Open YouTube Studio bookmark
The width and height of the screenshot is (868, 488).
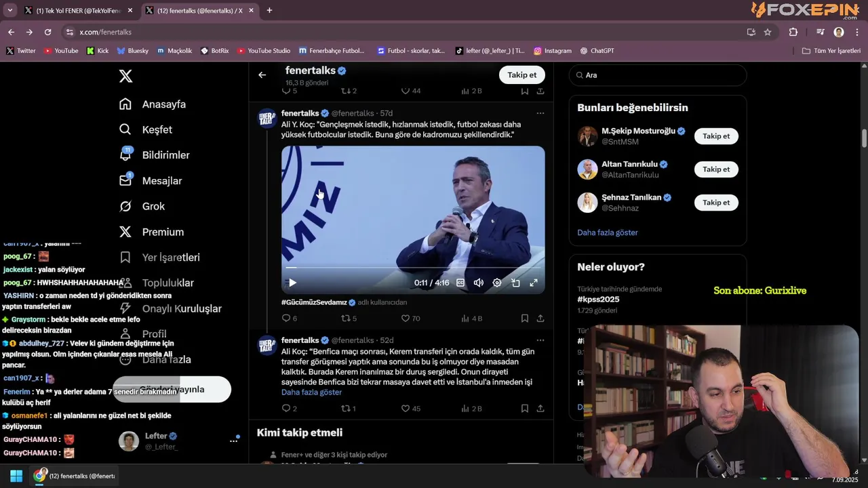click(264, 51)
